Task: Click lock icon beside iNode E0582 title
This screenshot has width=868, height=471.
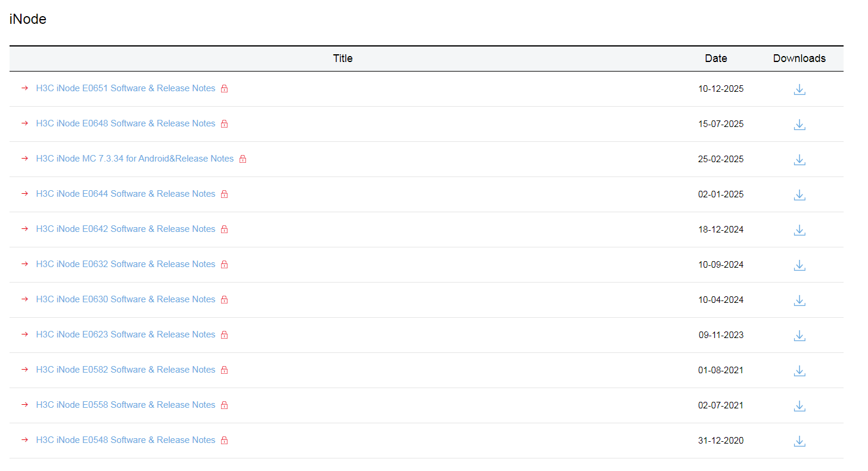Action: pos(224,370)
